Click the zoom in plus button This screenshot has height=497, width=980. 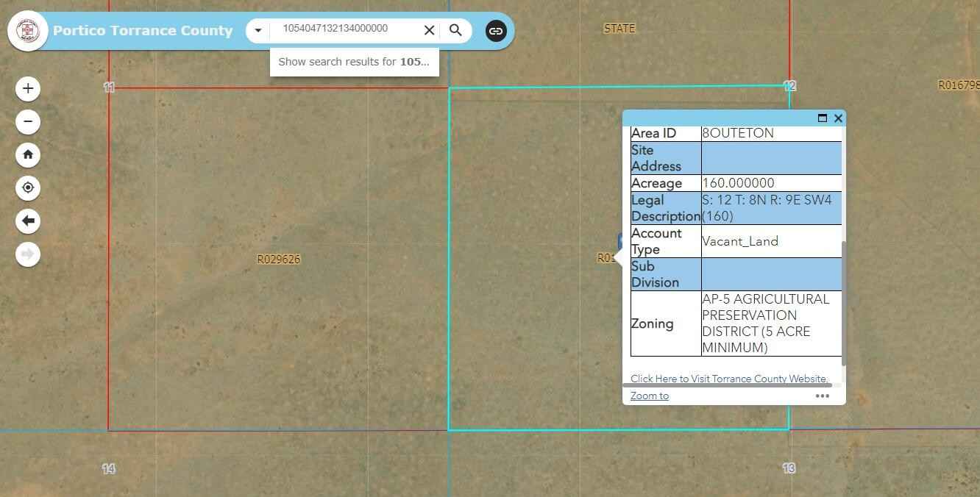coord(28,88)
